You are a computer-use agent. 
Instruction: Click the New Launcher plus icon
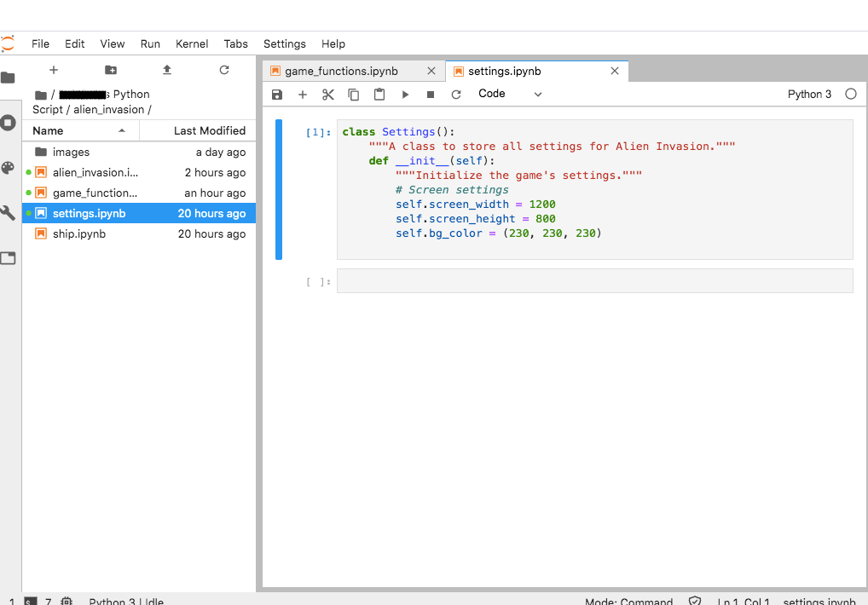pos(54,70)
